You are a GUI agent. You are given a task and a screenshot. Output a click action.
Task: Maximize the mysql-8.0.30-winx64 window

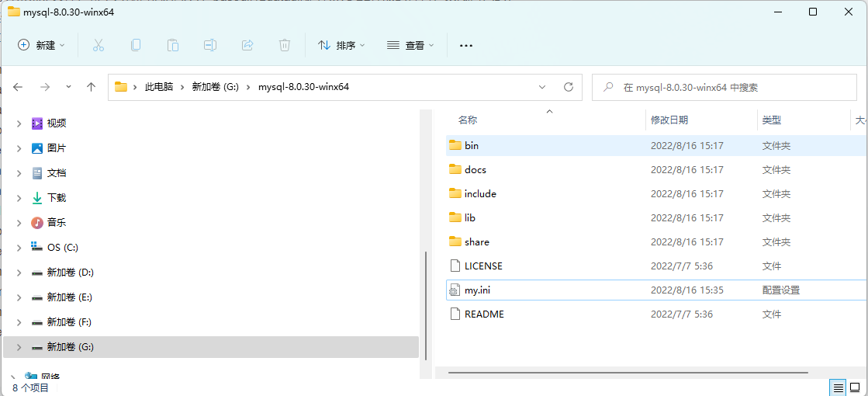tap(813, 12)
